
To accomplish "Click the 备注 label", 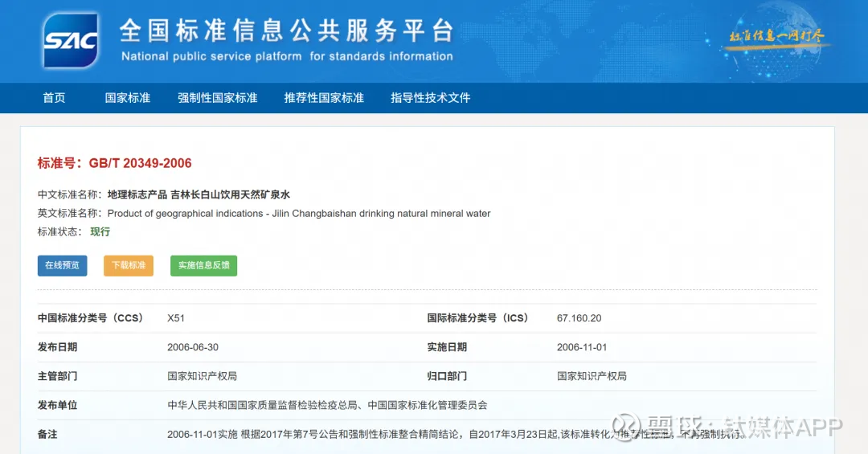I will click(x=47, y=434).
